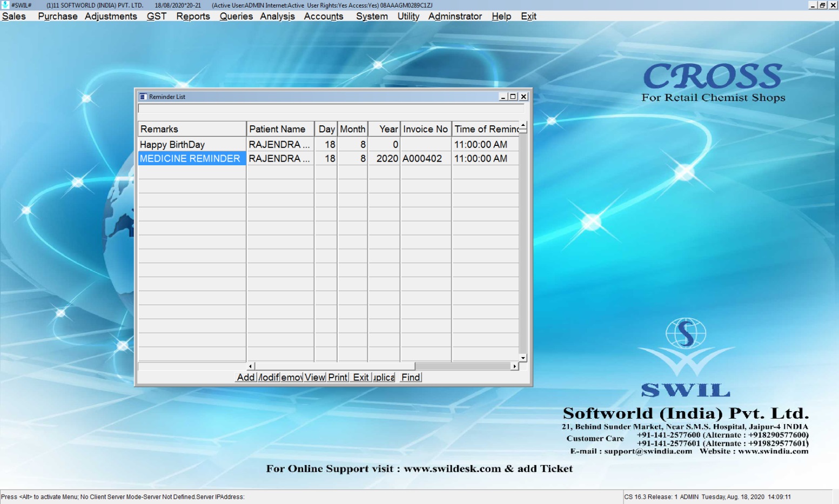
Task: Click year 0 in Happy BirthDay row
Action: 384,144
